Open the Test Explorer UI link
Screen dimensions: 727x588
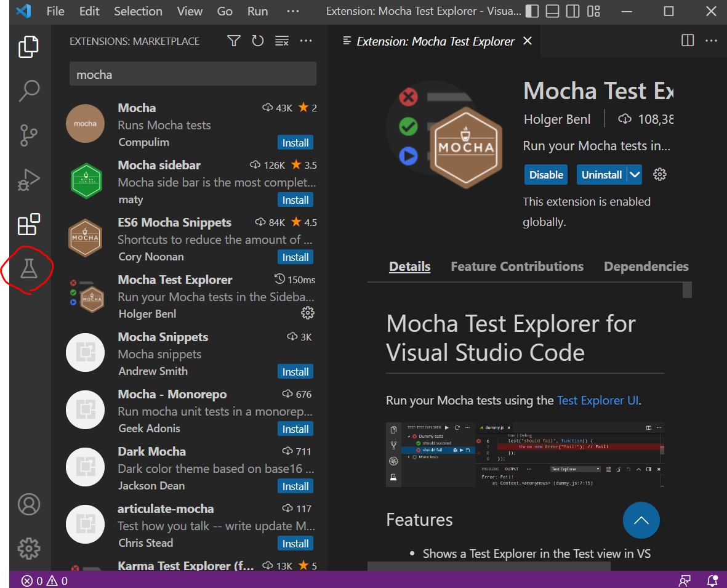(597, 400)
